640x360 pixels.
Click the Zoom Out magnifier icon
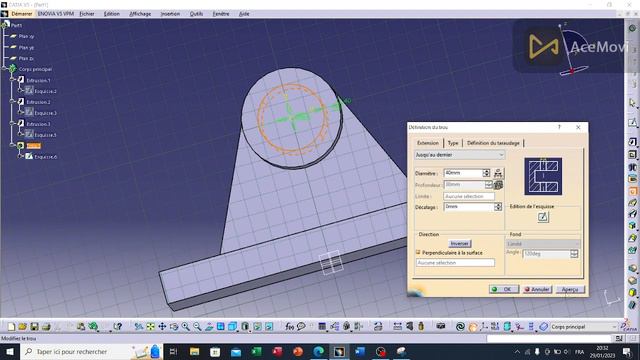coord(197,327)
